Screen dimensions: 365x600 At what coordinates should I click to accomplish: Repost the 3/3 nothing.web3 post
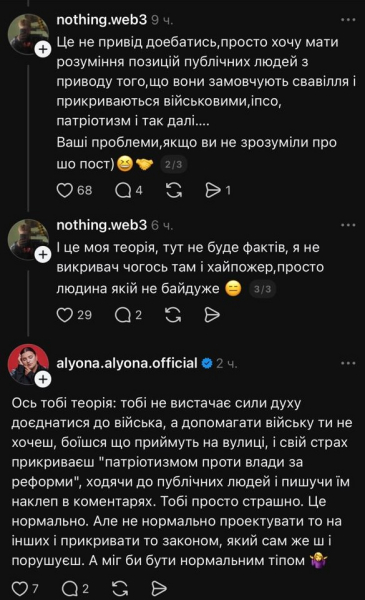point(173,315)
